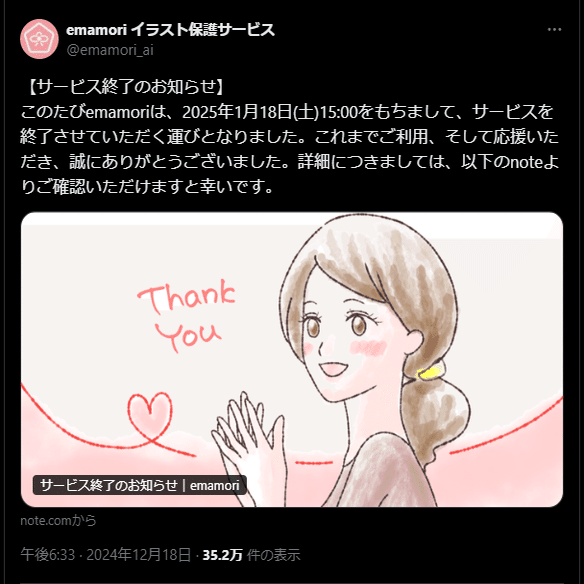Click the woman's face in the illustration
This screenshot has height=584, width=584.
(x=345, y=335)
